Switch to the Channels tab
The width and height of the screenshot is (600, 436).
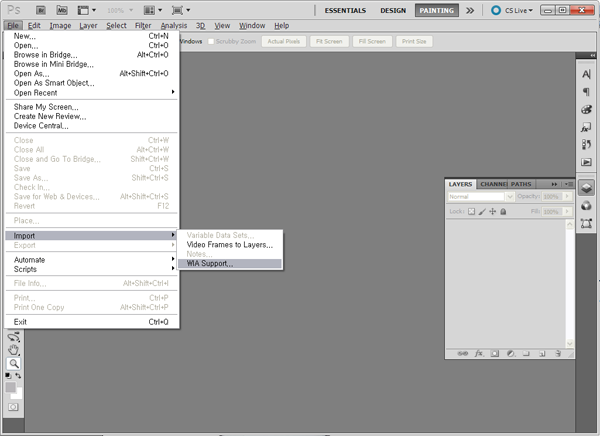pos(493,184)
